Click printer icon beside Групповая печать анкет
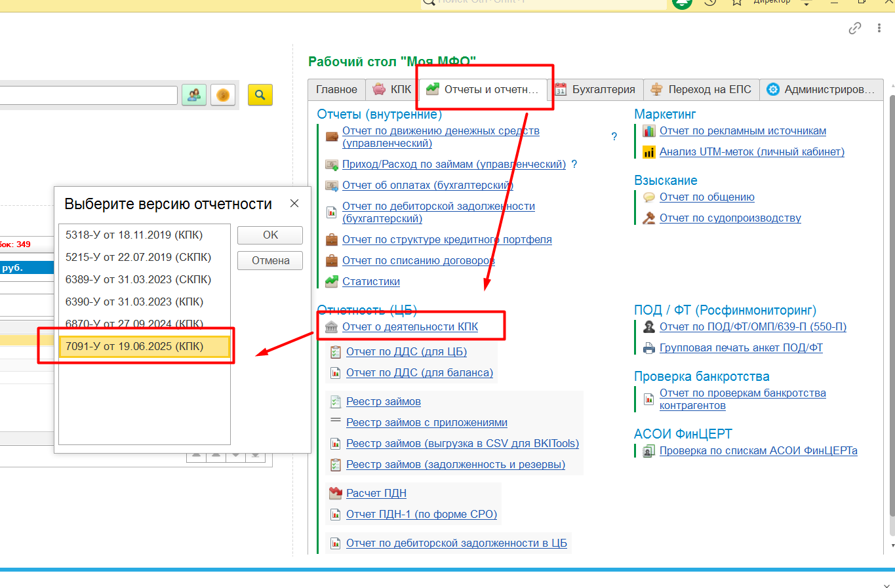Image resolution: width=895 pixels, height=588 pixels. tap(649, 348)
